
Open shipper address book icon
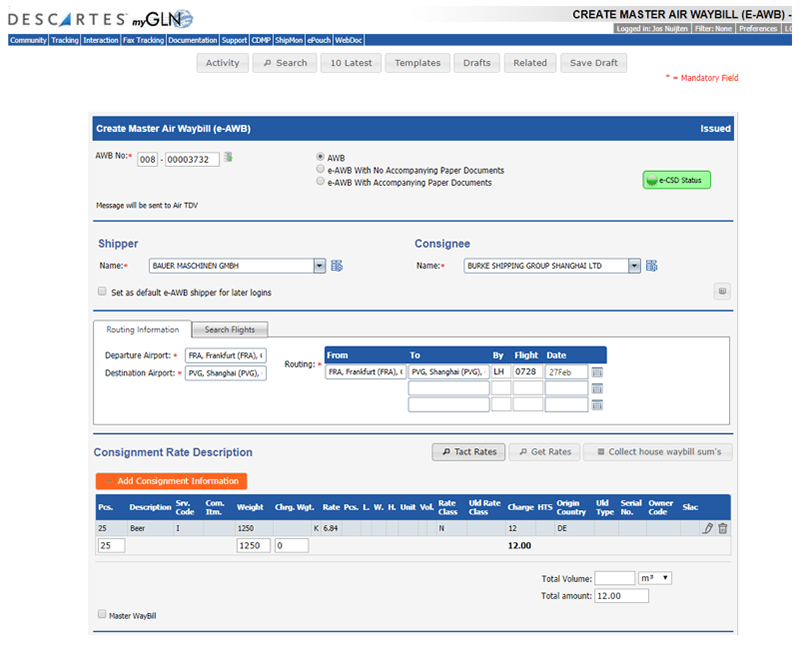coord(337,266)
